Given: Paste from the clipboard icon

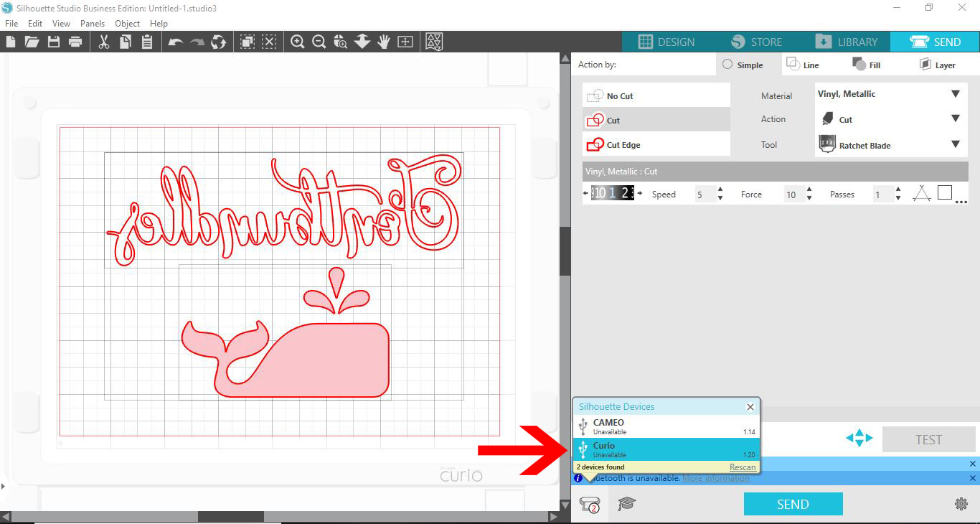Looking at the screenshot, I should tap(147, 42).
